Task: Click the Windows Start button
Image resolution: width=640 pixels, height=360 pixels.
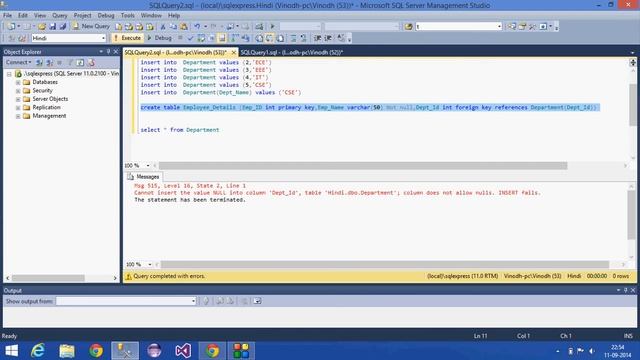Action: [11, 351]
